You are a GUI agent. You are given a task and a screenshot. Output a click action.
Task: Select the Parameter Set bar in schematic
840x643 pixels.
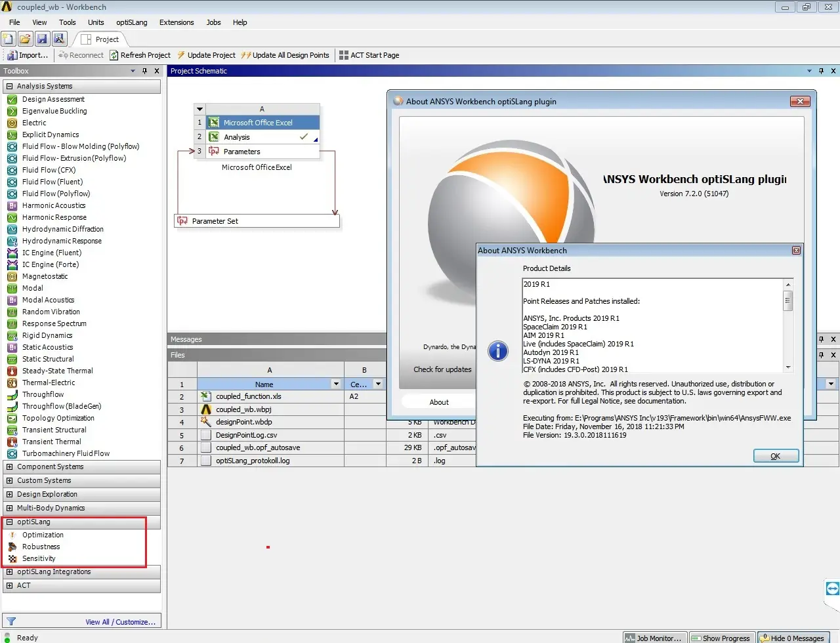[x=257, y=221]
